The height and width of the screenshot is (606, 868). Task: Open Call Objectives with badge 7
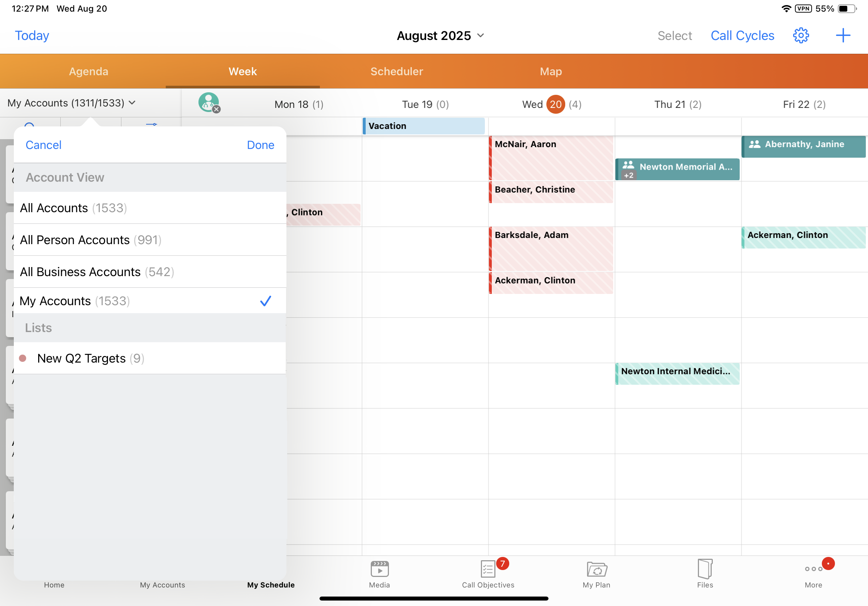click(x=488, y=570)
